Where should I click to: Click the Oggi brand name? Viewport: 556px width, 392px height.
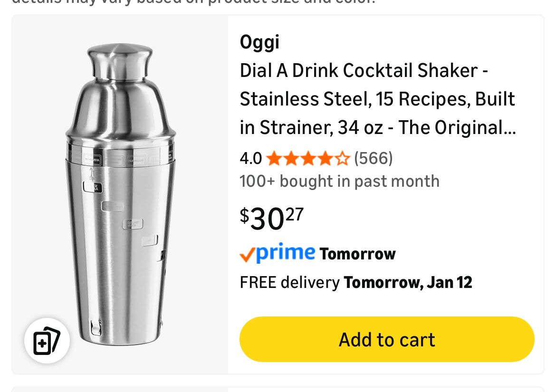coord(259,42)
